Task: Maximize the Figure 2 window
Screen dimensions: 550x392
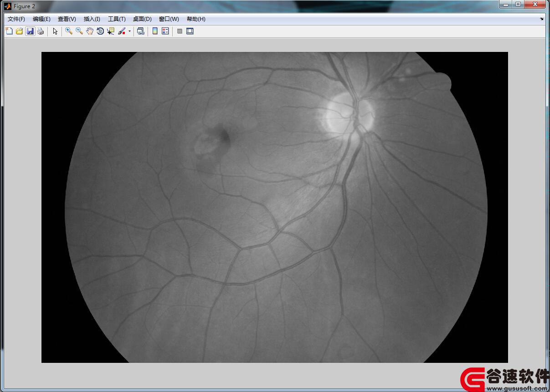Action: (x=518, y=5)
